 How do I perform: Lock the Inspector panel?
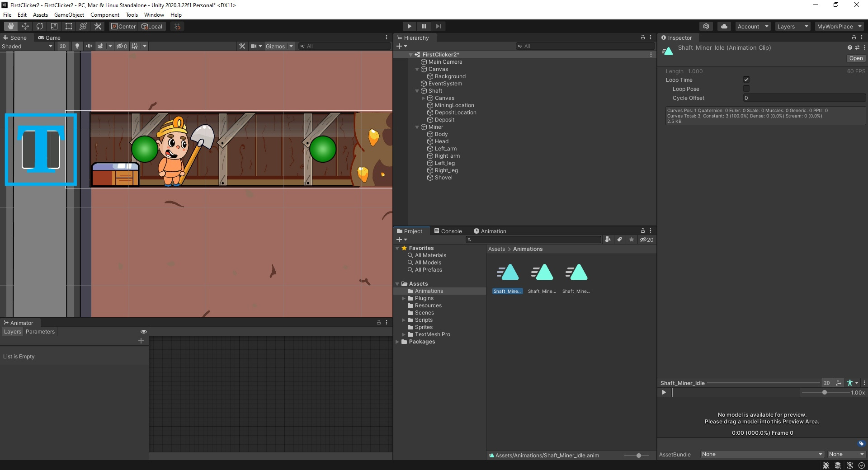(854, 38)
